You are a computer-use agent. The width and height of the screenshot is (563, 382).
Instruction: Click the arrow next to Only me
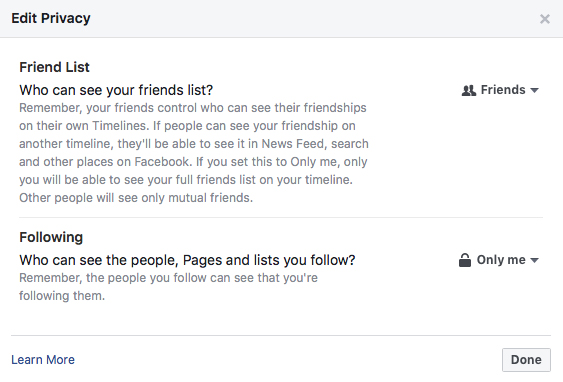tap(534, 261)
